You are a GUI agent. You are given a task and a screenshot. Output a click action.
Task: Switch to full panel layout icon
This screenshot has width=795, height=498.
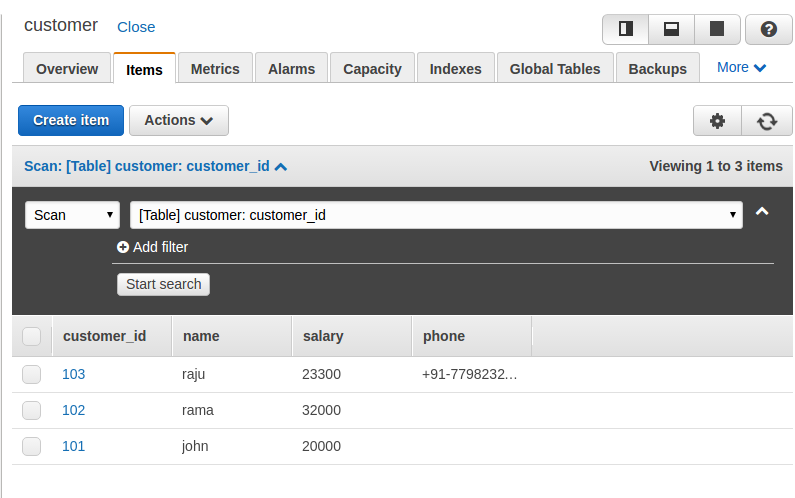(717, 29)
